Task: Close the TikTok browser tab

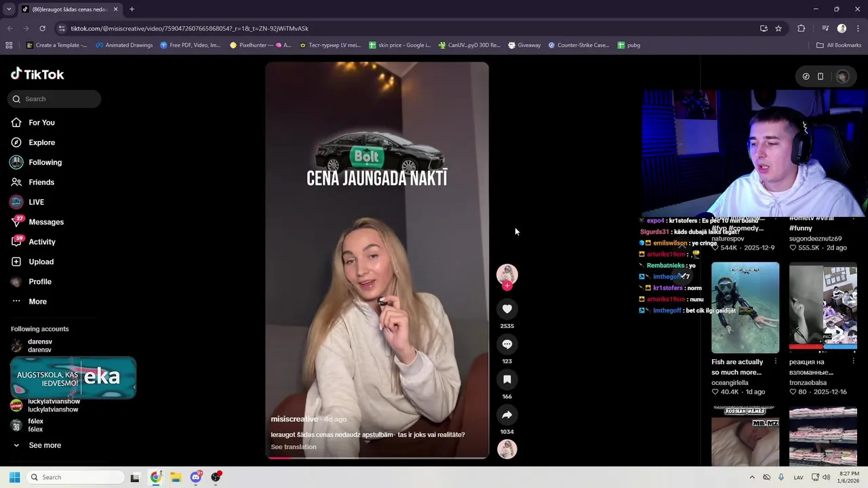Action: pyautogui.click(x=115, y=9)
